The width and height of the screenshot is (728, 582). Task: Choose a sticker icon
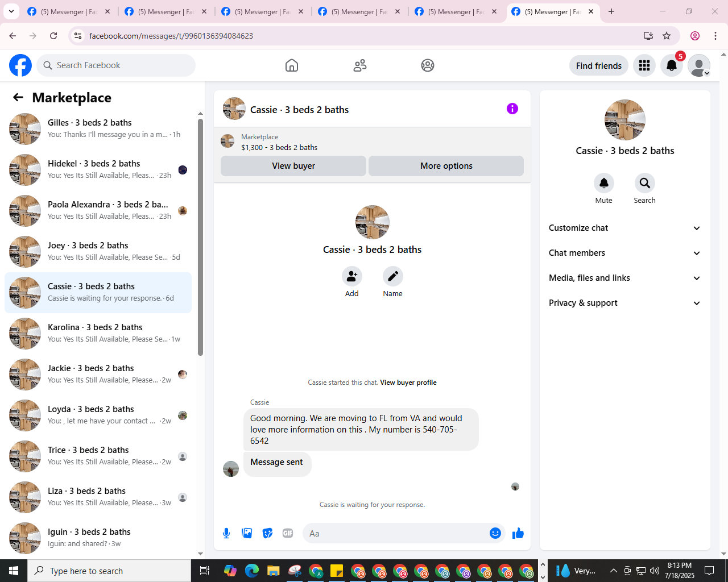267,533
